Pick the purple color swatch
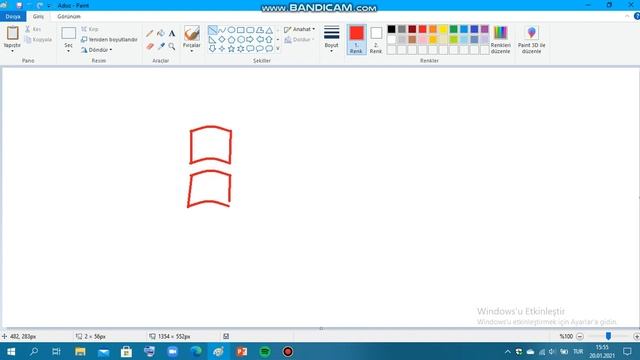The height and width of the screenshot is (360, 640). (484, 29)
